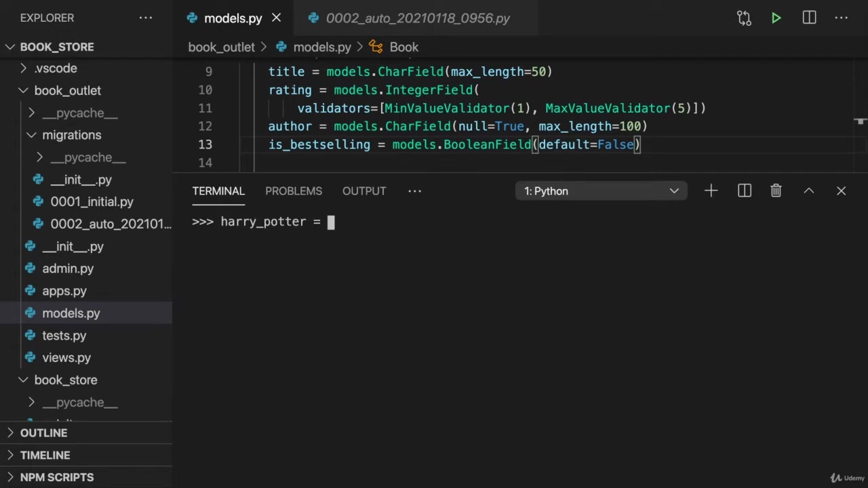The image size is (868, 488).
Task: Open views.py in the explorer
Action: (66, 357)
